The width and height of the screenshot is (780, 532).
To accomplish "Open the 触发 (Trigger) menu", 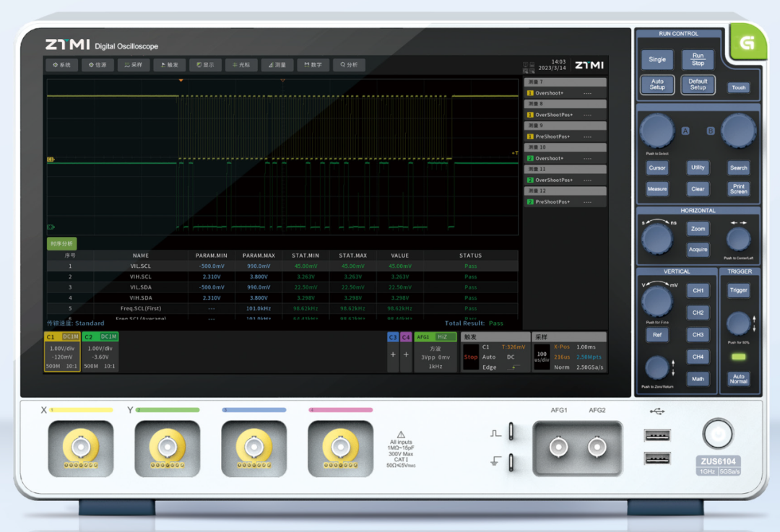I will pyautogui.click(x=170, y=65).
